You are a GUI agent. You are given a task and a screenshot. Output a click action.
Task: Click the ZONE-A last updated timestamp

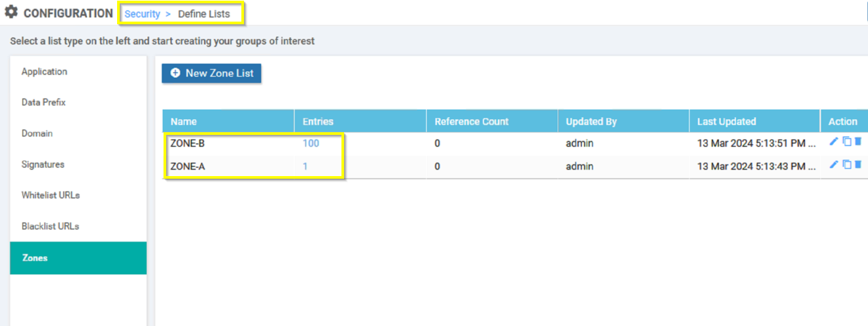tap(757, 166)
